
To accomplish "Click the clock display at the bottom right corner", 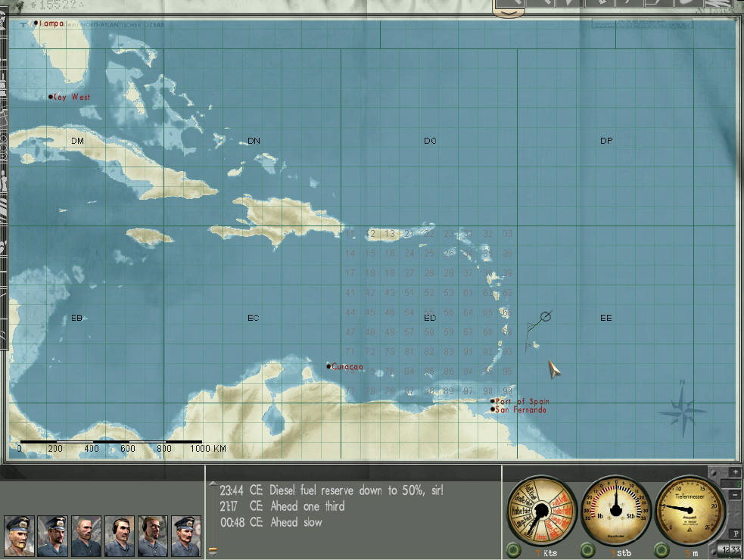I will tap(731, 550).
